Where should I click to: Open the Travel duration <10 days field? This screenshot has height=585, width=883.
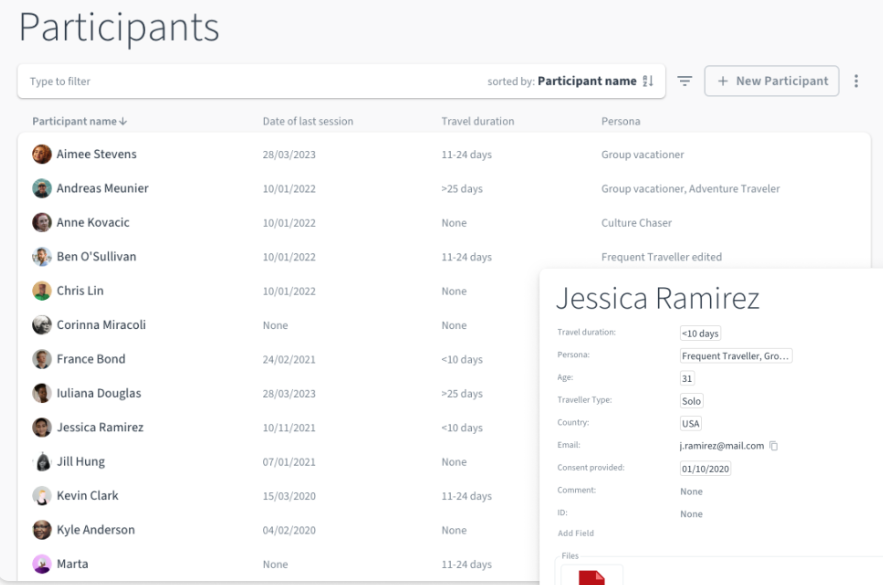(x=700, y=334)
